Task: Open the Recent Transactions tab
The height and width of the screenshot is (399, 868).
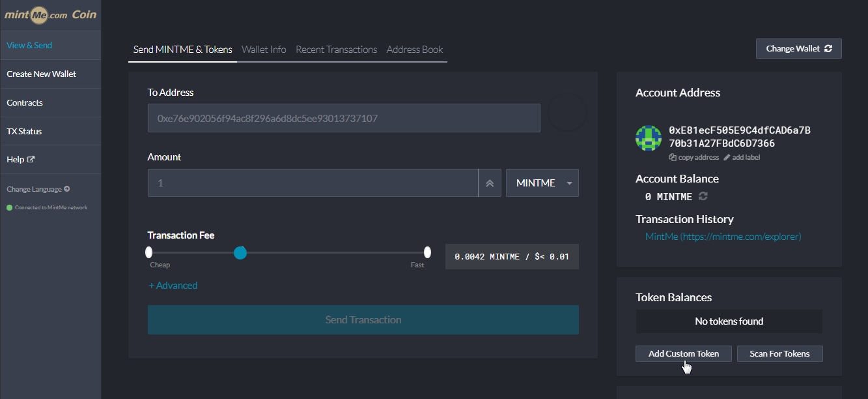Action: click(336, 50)
